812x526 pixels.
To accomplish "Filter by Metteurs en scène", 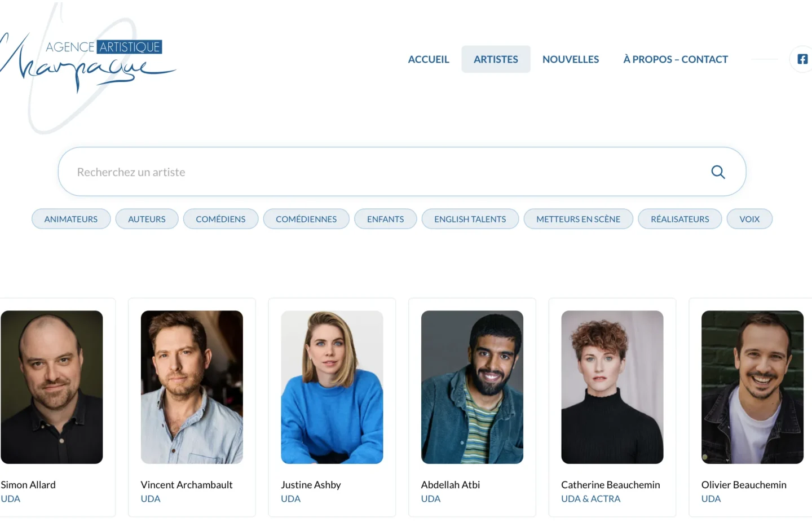I will [x=578, y=219].
